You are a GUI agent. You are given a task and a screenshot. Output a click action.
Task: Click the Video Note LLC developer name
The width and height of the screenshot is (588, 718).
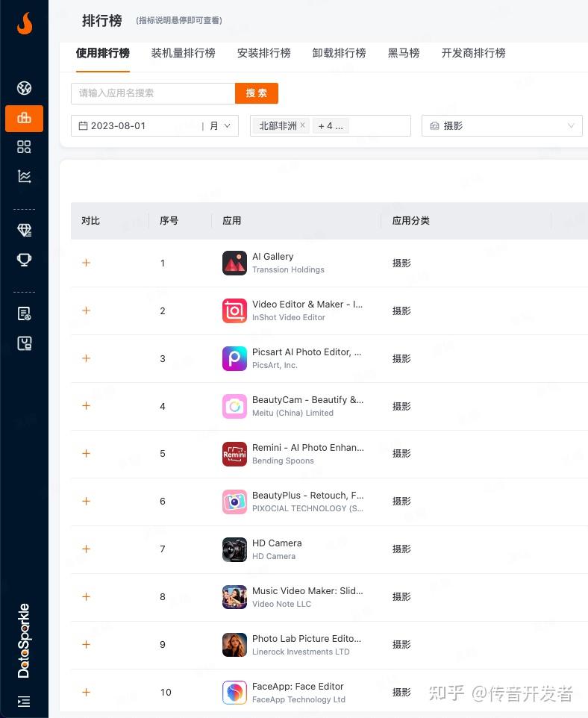click(281, 604)
